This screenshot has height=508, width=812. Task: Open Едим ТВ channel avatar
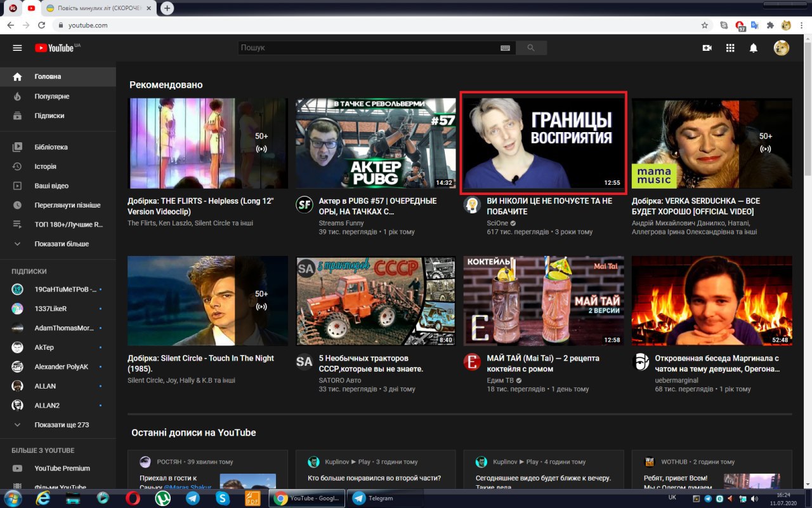pyautogui.click(x=472, y=362)
